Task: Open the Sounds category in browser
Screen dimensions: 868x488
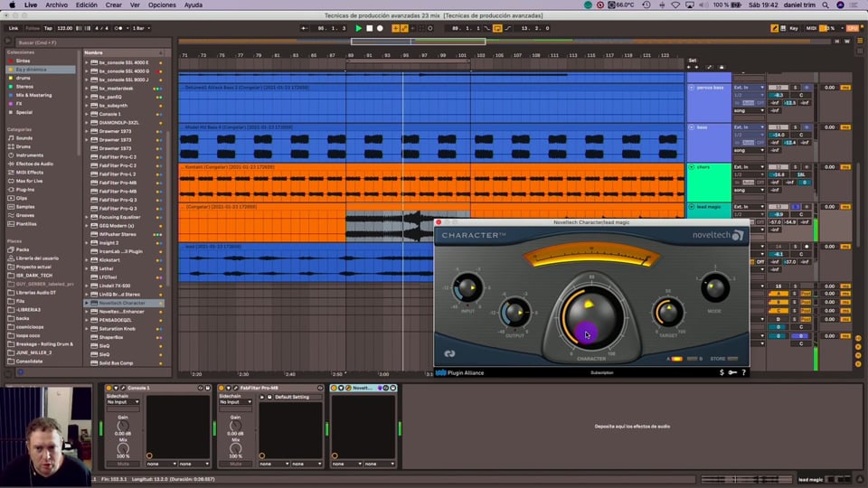Action: click(x=24, y=138)
